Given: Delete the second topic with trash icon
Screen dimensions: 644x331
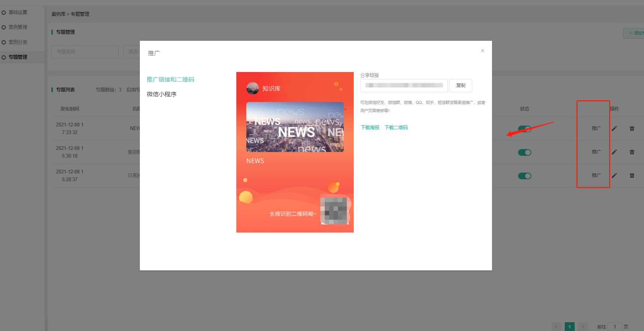Looking at the screenshot, I should pyautogui.click(x=632, y=152).
